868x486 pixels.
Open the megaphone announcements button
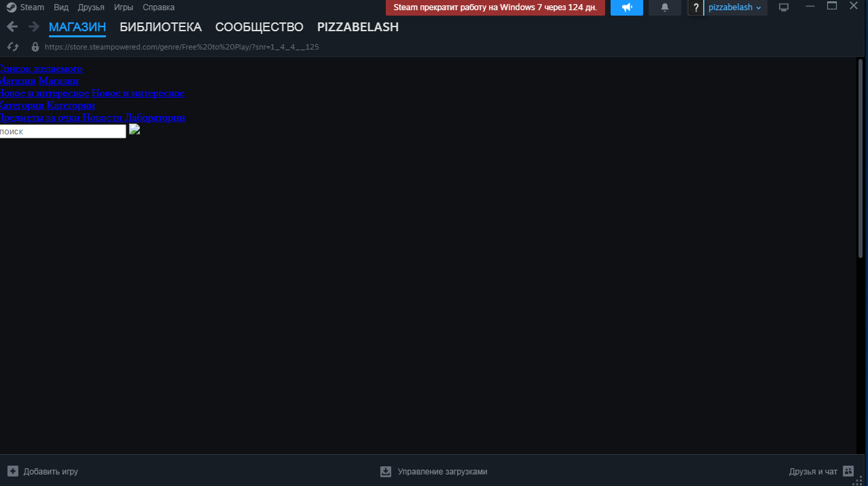pyautogui.click(x=626, y=7)
